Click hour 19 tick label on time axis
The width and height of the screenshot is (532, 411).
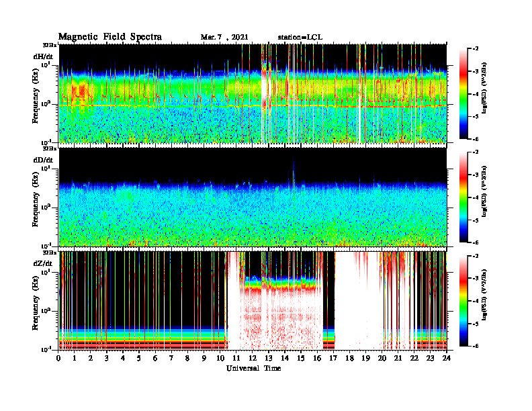(x=365, y=358)
